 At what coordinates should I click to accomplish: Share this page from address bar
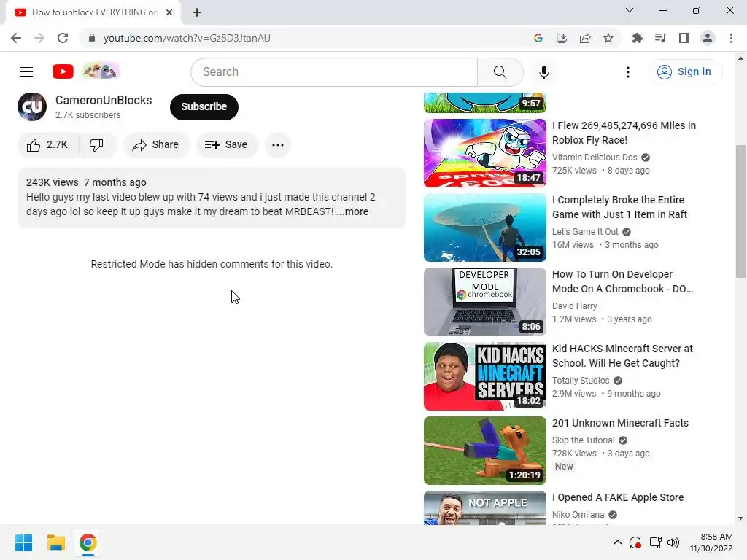585,38
